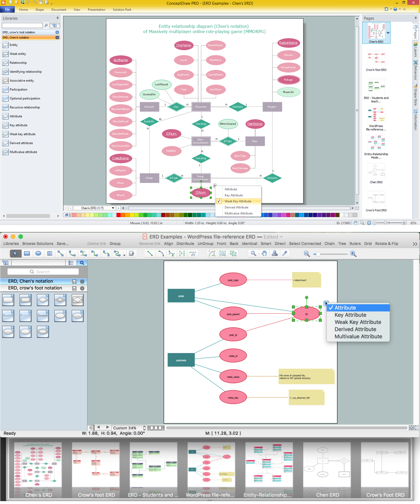Expand the Edited title dropdown chevron

click(x=281, y=237)
